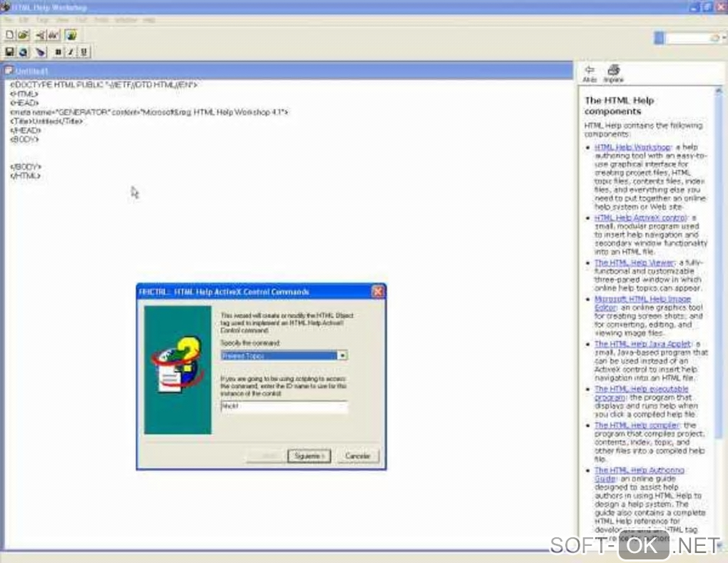The image size is (728, 563).
Task: Click the ID name input field in dialog
Action: (x=283, y=407)
